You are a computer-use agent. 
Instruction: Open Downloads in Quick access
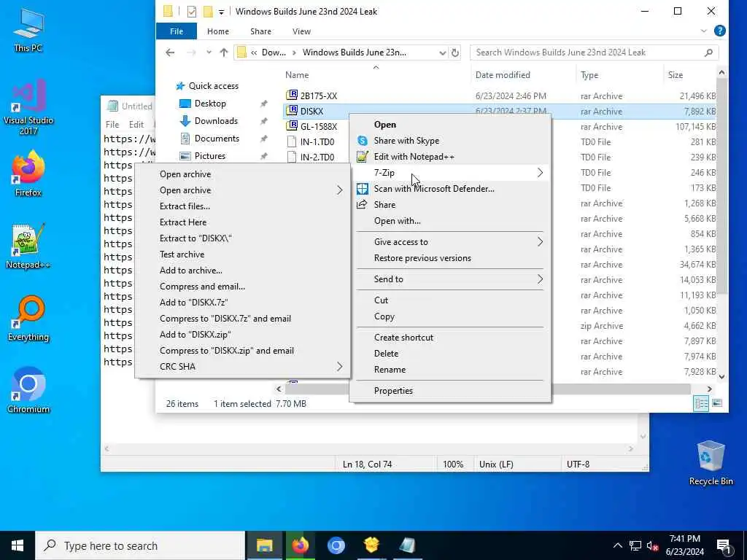point(216,121)
